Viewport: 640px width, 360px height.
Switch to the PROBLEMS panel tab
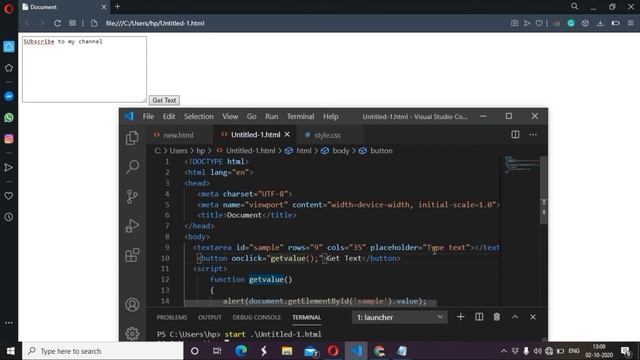[172, 317]
